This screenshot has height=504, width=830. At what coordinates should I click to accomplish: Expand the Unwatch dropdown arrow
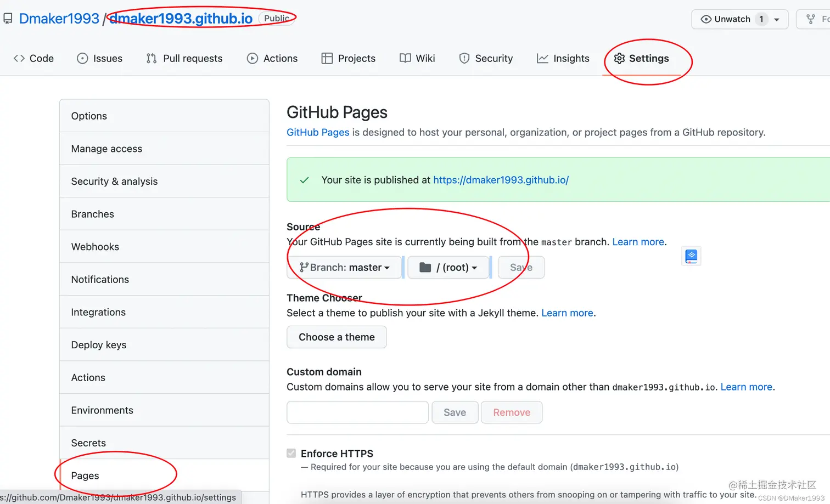point(777,19)
